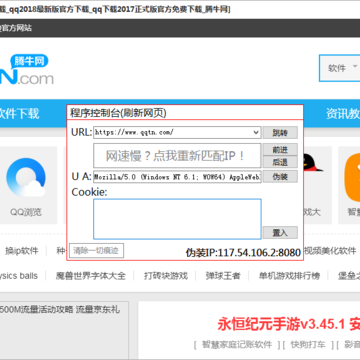The width and height of the screenshot is (360, 360).
Task: Open the 魔兽世界字体大全 link
Action: (x=90, y=276)
